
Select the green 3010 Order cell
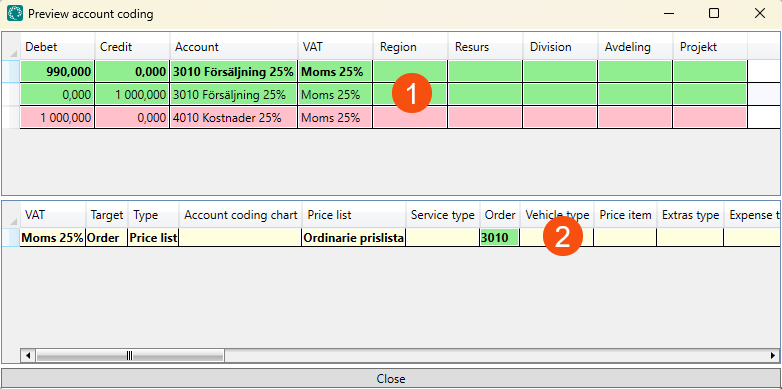[500, 238]
